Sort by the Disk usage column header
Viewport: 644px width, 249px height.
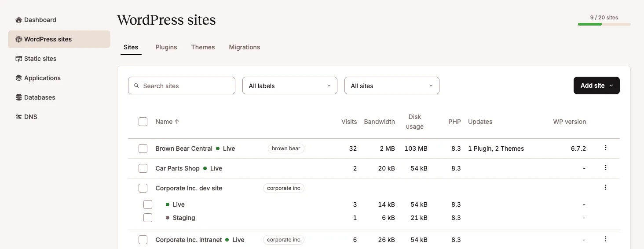(x=415, y=122)
